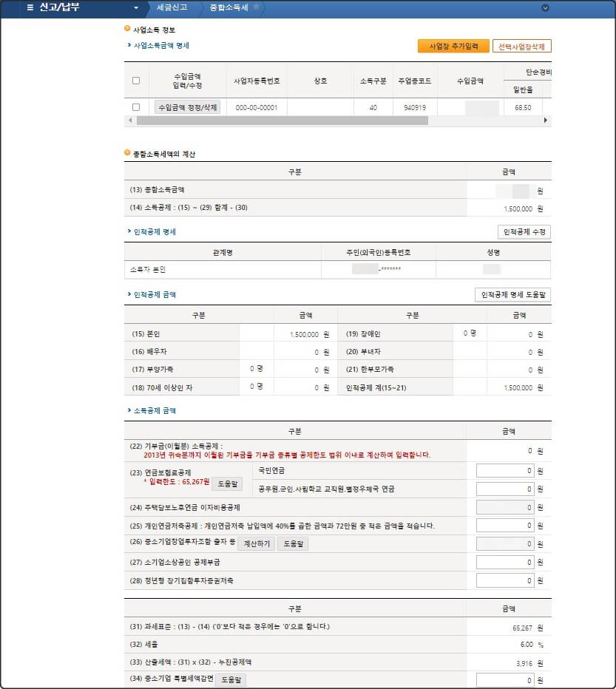Click the 인적공제 수정 button
The height and width of the screenshot is (689, 616).
tap(525, 231)
